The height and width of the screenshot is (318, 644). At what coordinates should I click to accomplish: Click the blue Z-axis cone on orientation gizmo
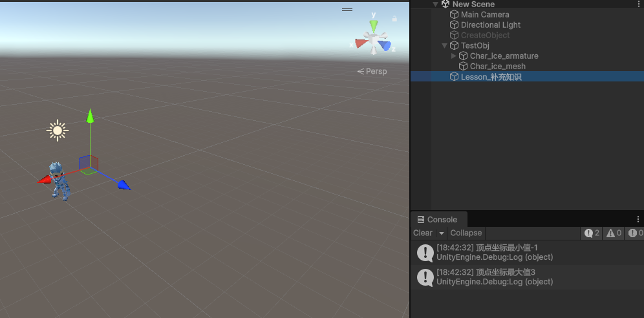(385, 45)
